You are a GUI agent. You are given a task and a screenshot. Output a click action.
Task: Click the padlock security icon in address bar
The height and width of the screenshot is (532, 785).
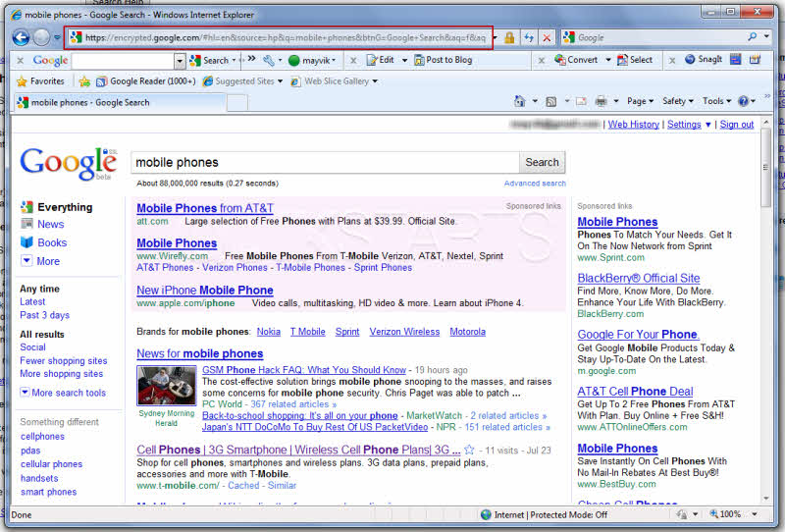pyautogui.click(x=509, y=37)
